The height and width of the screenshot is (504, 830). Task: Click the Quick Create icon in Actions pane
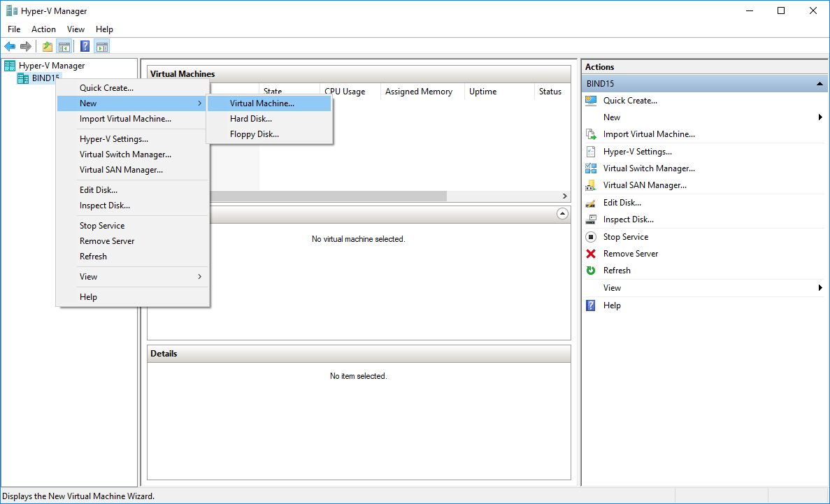(x=591, y=100)
